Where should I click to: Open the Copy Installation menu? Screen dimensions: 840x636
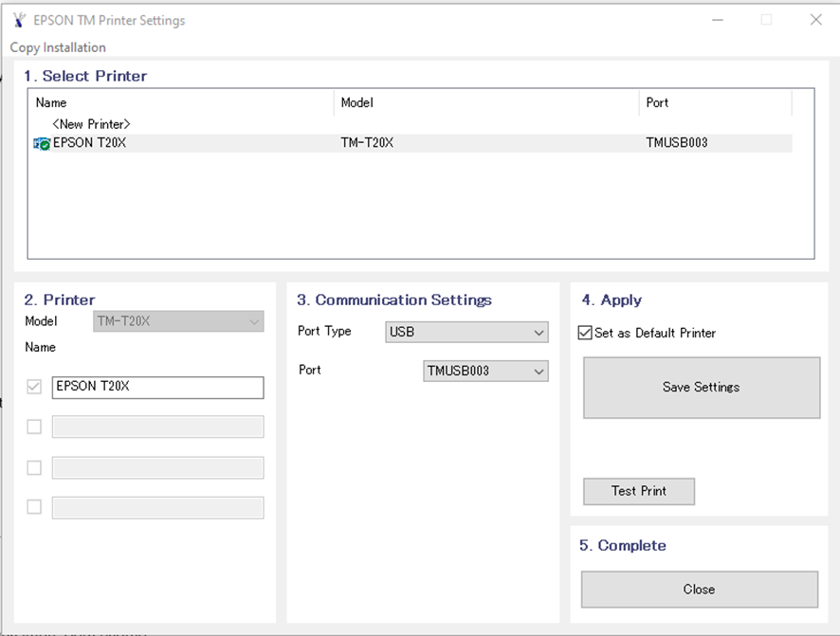click(x=58, y=47)
